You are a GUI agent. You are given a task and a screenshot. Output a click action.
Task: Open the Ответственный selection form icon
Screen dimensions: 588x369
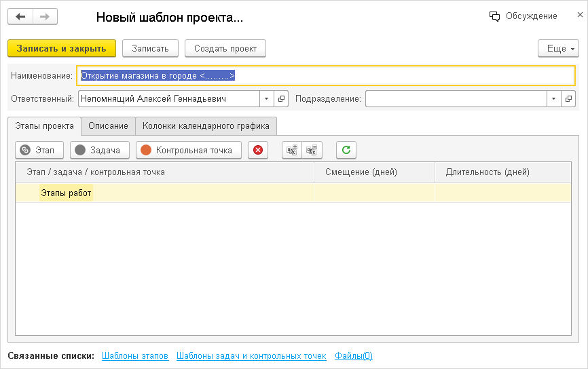[x=282, y=99]
